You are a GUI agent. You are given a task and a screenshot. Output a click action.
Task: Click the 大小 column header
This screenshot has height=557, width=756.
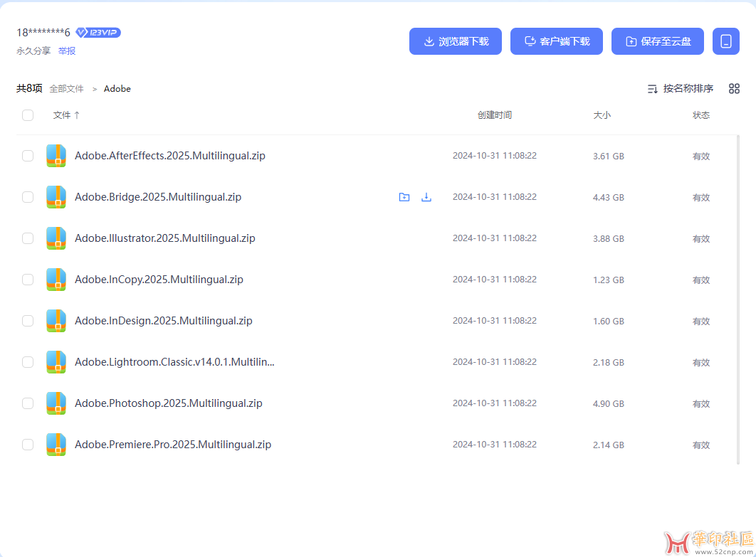tap(602, 115)
